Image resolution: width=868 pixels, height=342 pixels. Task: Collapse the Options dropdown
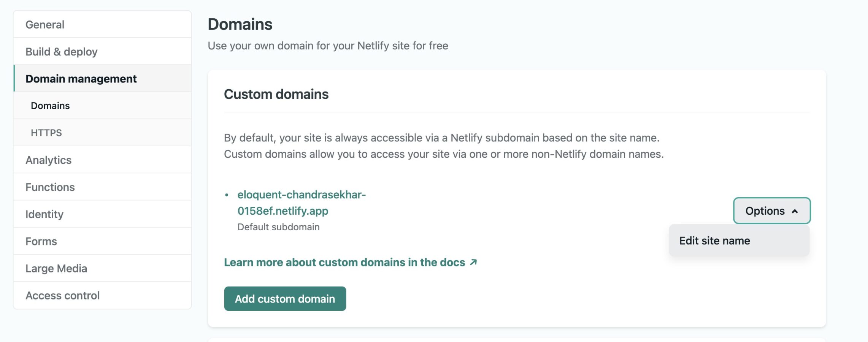tap(764, 211)
